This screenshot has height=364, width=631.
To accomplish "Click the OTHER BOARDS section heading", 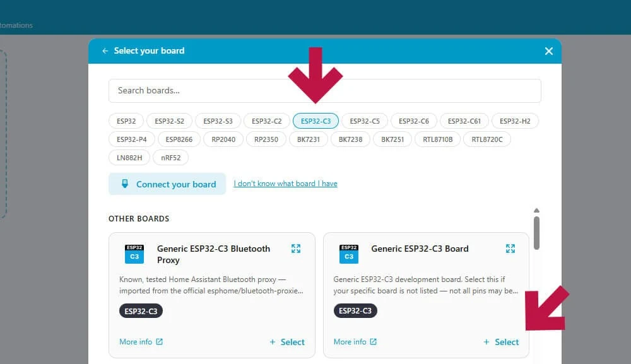I will click(139, 219).
